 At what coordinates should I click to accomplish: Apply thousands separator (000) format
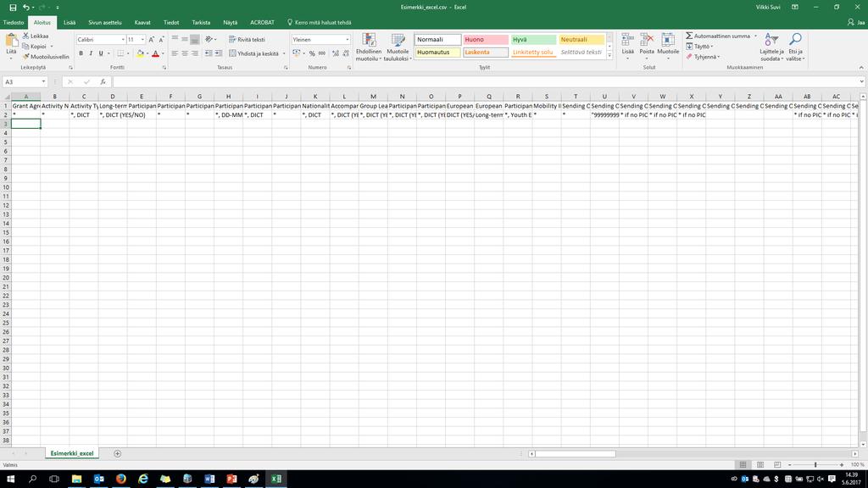tap(322, 53)
